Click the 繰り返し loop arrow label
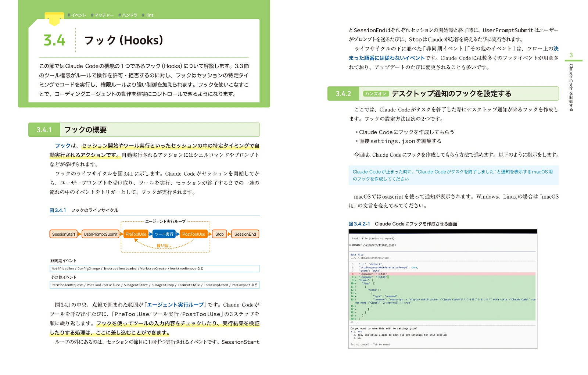The height and width of the screenshot is (375, 588). point(164,246)
